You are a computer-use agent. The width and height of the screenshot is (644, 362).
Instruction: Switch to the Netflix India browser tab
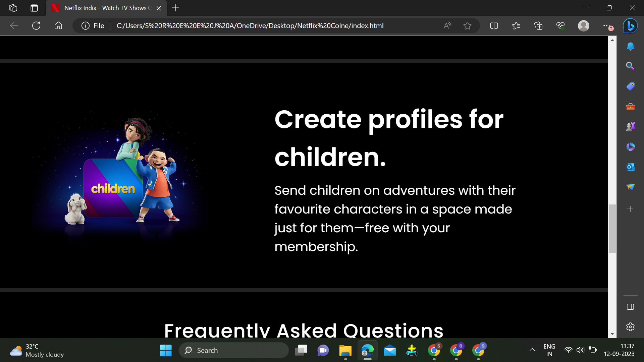101,8
